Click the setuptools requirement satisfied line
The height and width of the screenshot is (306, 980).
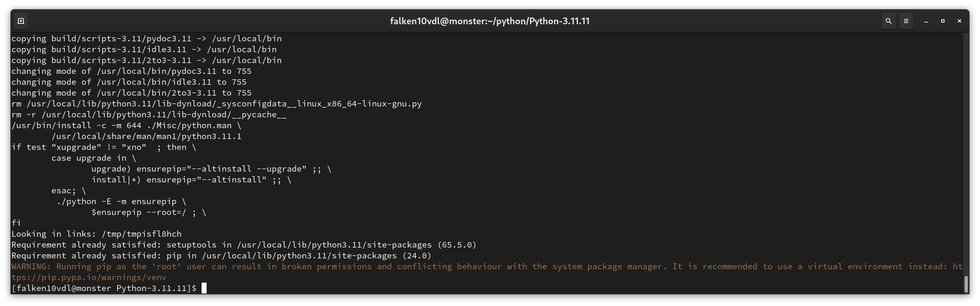pyautogui.click(x=244, y=245)
